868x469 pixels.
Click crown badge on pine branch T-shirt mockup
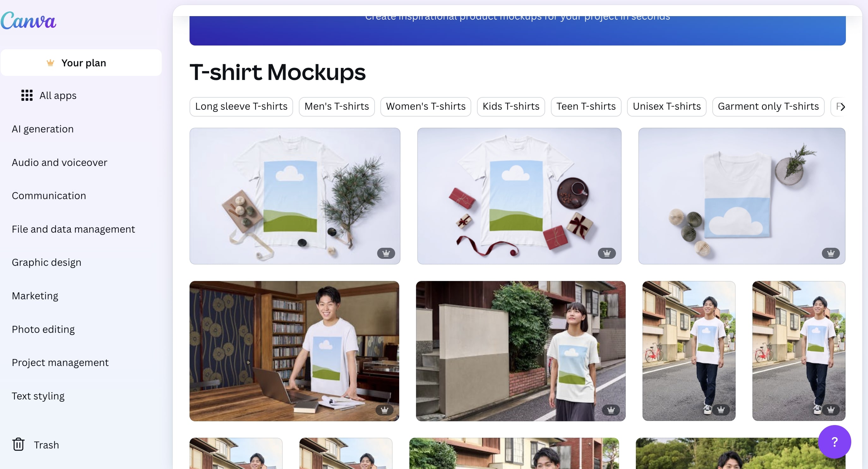point(386,253)
